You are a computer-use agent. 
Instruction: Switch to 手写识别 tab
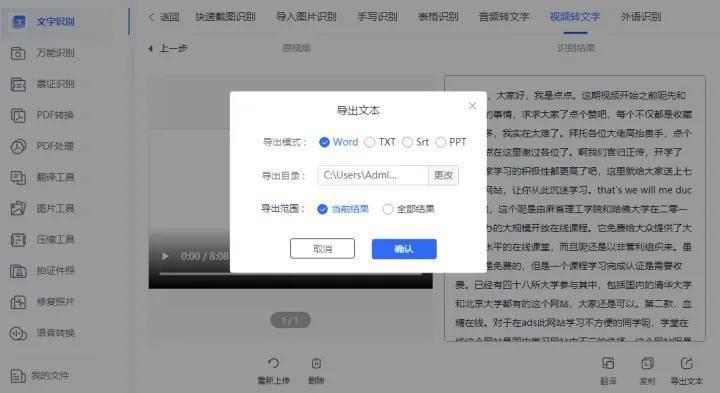(x=377, y=17)
